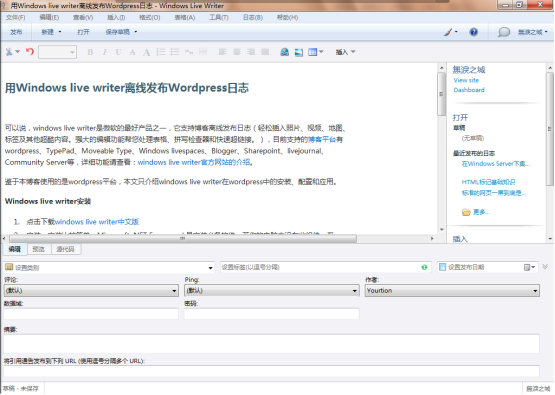Insert a hyperlink with the globe icon
Image resolution: width=555 pixels, height=395 pixels.
[285, 52]
